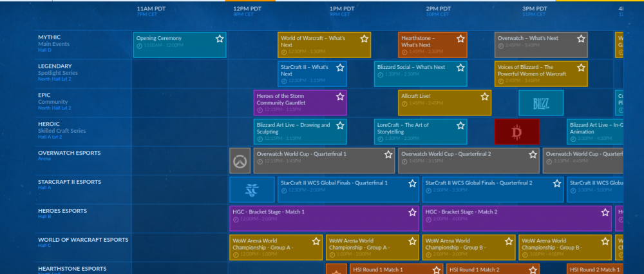Star the Hearthstone What's Next event
Screen dimensions: 644x274
(460, 39)
